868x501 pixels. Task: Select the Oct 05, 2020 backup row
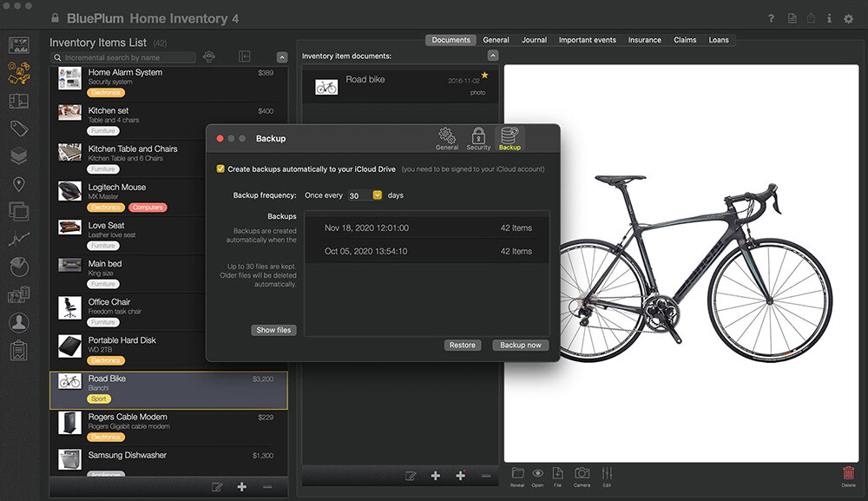coord(427,251)
